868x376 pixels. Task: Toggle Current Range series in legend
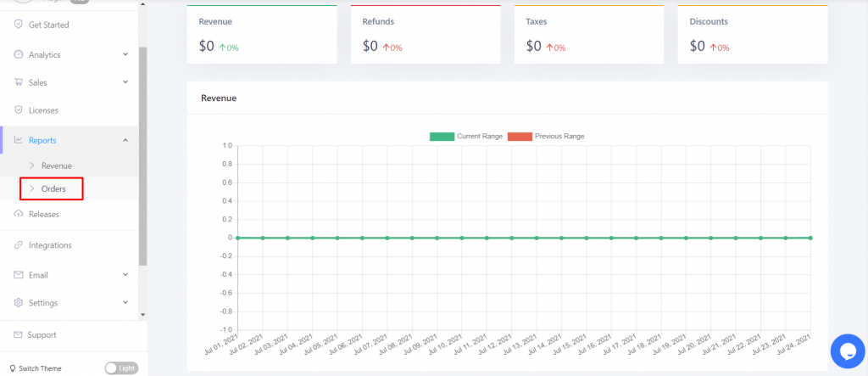click(466, 137)
